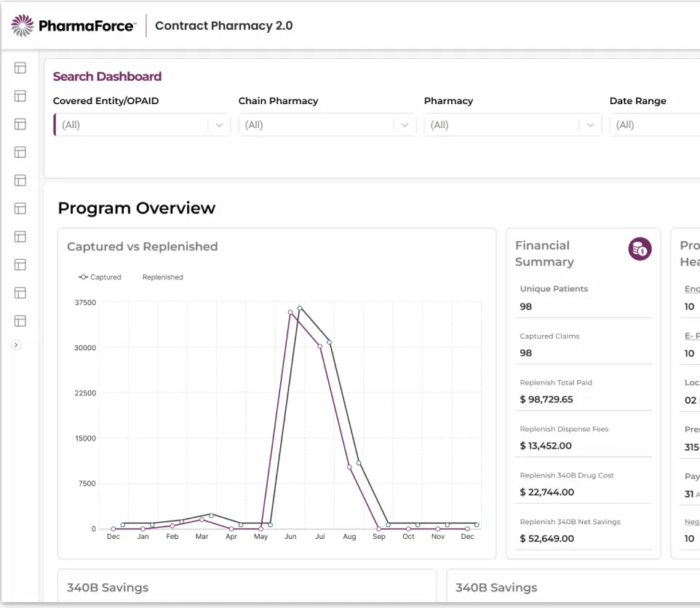Click the Captured data point at Jul
This screenshot has width=700, height=608.
click(320, 346)
